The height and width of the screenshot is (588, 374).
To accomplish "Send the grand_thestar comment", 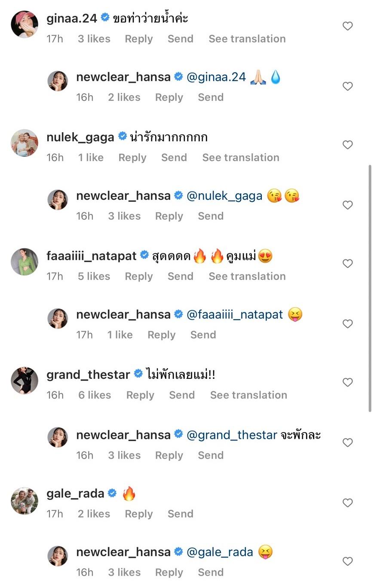I will (181, 395).
